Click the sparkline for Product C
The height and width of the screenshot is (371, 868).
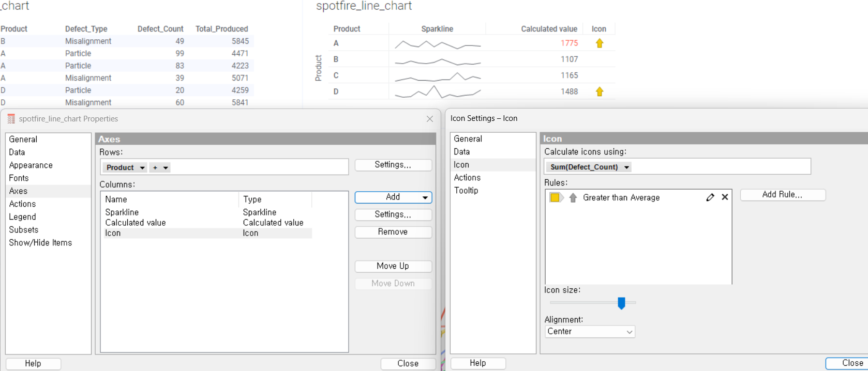point(438,78)
